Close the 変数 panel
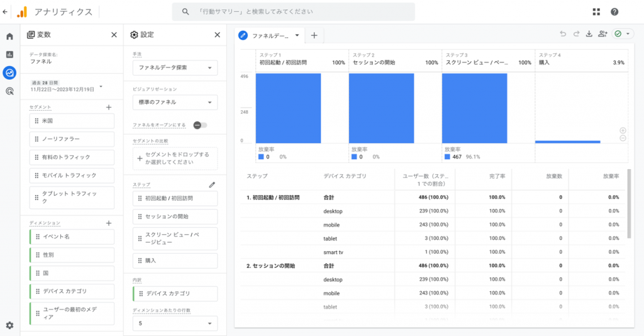The width and height of the screenshot is (644, 336). [114, 35]
